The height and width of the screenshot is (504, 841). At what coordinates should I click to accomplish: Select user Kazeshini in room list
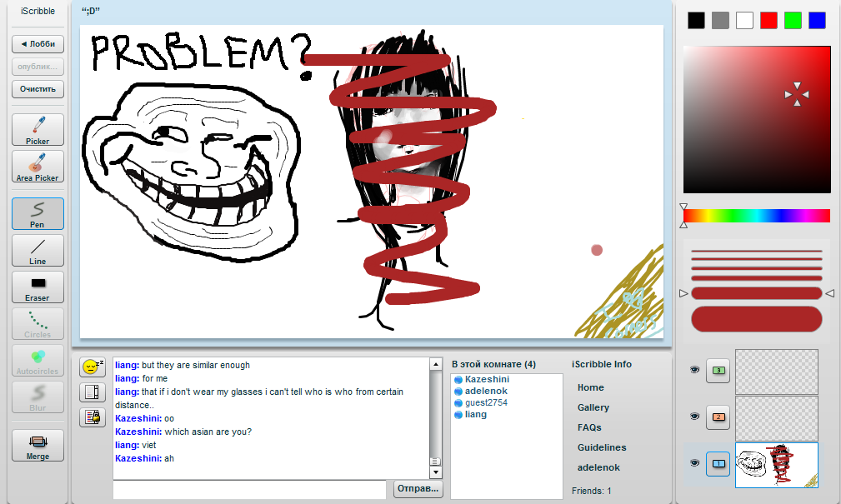click(x=487, y=379)
